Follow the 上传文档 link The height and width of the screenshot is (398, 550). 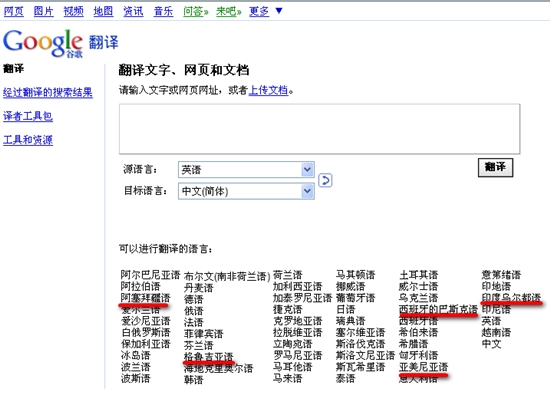(x=268, y=90)
